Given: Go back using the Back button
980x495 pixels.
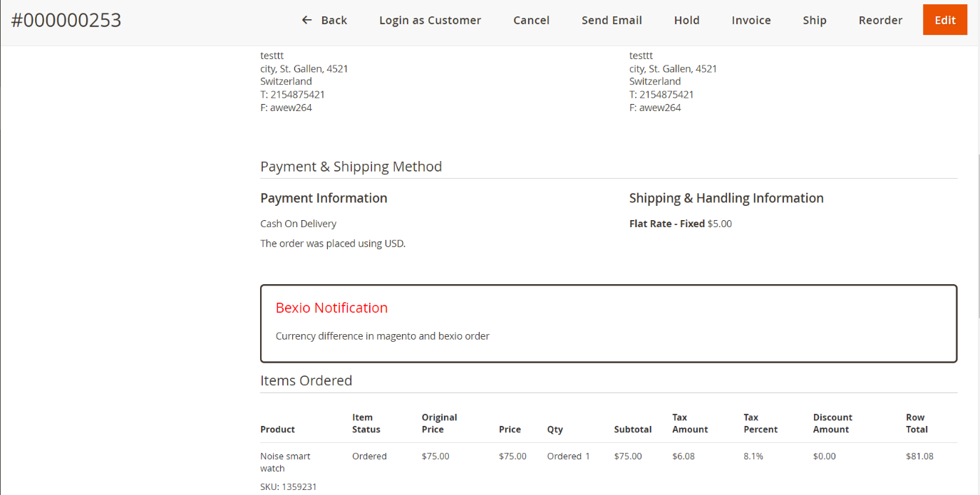Looking at the screenshot, I should point(324,20).
